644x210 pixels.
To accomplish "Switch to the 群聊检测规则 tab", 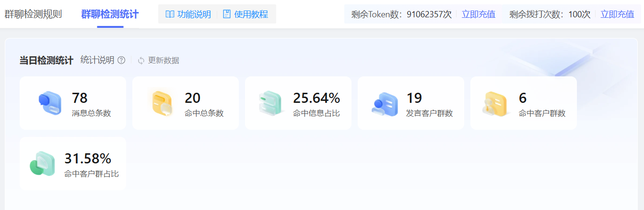I will pyautogui.click(x=33, y=14).
